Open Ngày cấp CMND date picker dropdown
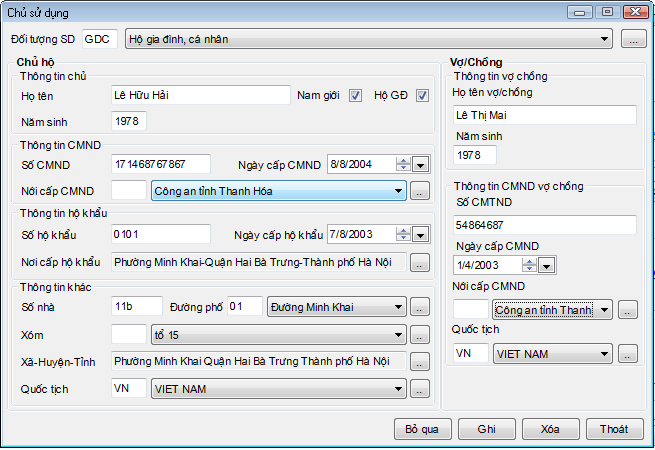 [x=420, y=164]
